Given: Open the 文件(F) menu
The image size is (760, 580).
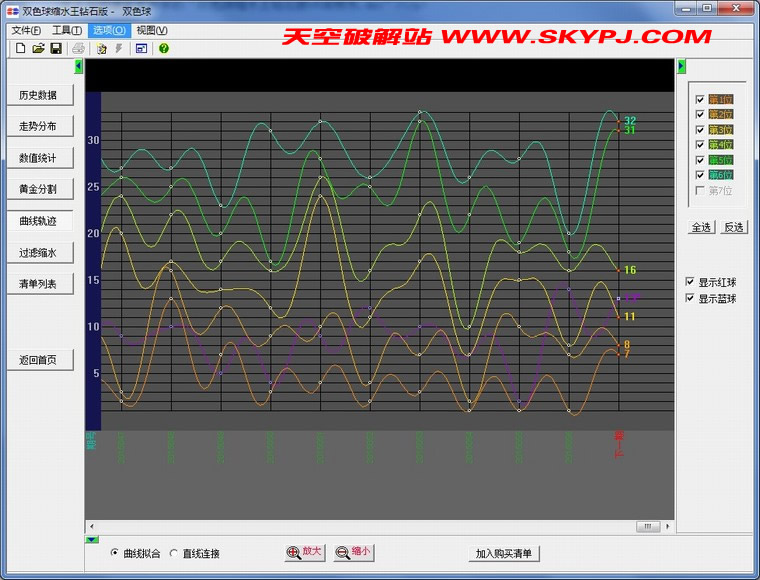Looking at the screenshot, I should (x=26, y=30).
